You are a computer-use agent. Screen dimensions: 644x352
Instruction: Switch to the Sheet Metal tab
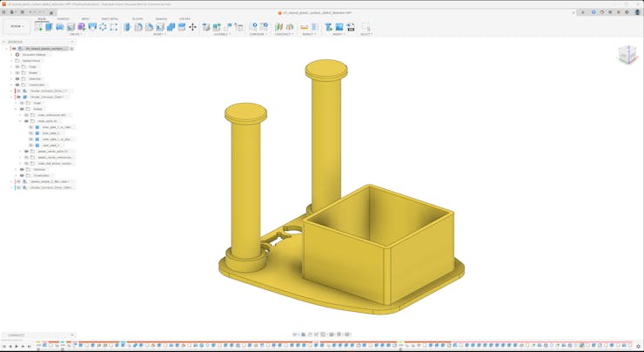[x=110, y=18]
